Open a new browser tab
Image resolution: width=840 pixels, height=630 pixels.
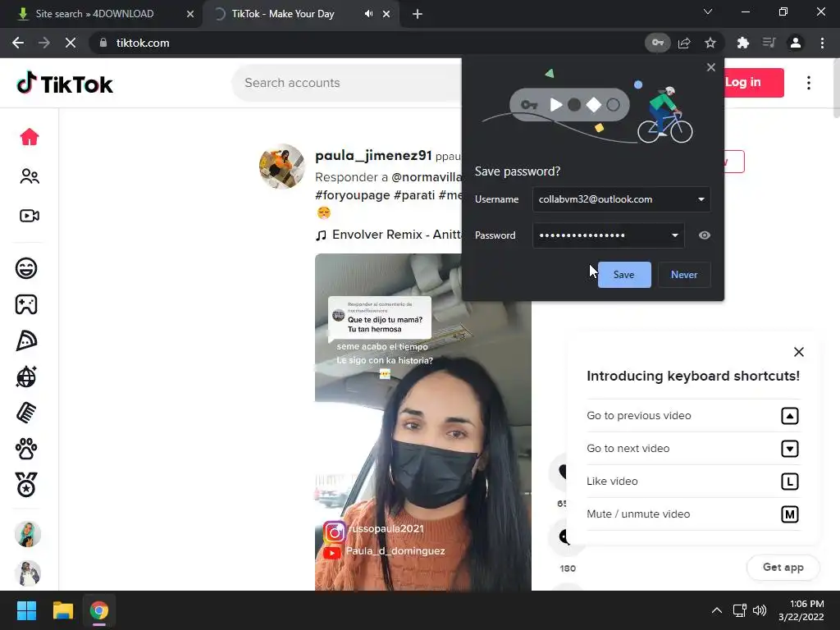[x=418, y=14]
